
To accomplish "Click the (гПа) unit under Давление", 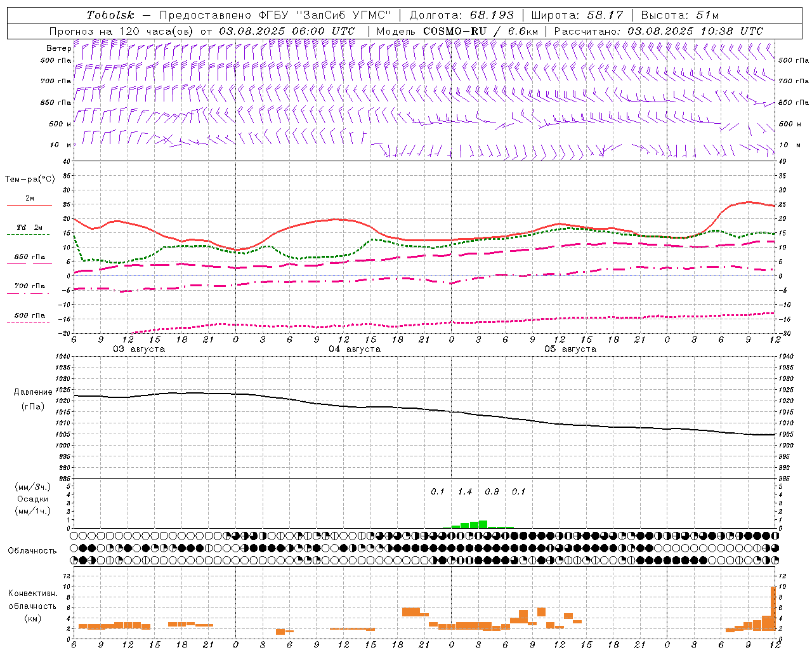I will (x=33, y=407).
